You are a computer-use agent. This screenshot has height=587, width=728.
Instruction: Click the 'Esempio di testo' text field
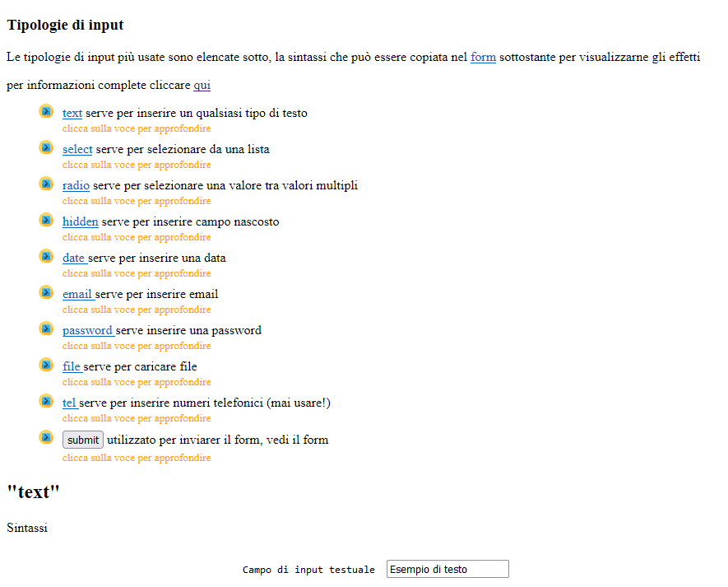[x=447, y=570]
